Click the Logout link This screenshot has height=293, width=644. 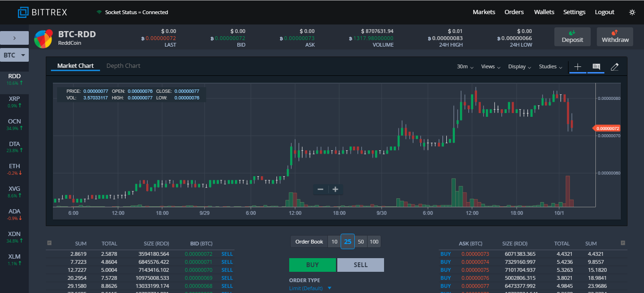coord(604,12)
